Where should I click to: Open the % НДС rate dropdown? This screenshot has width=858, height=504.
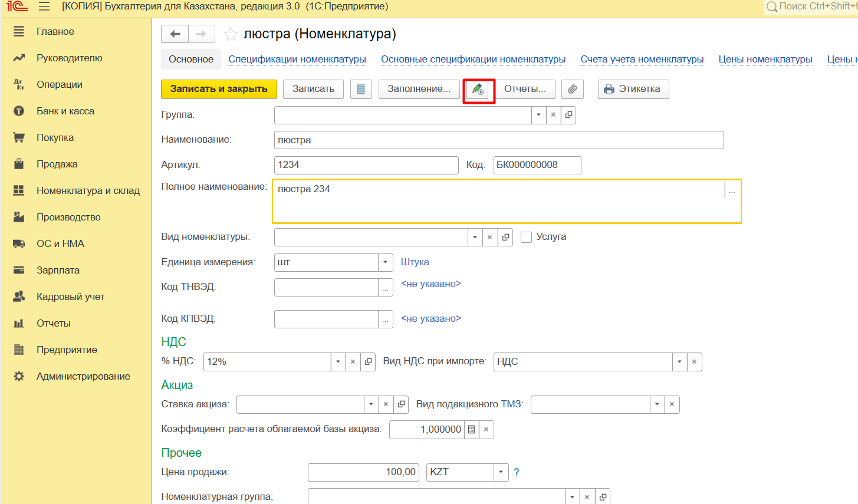click(338, 362)
